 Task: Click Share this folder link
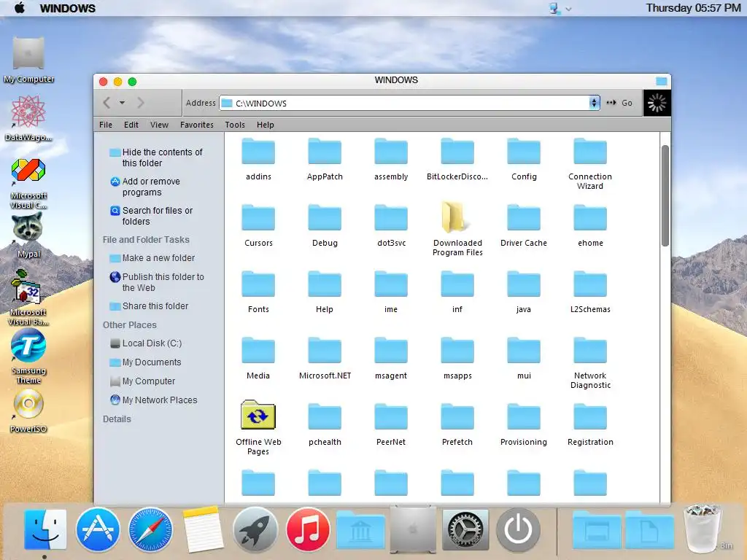pos(149,306)
